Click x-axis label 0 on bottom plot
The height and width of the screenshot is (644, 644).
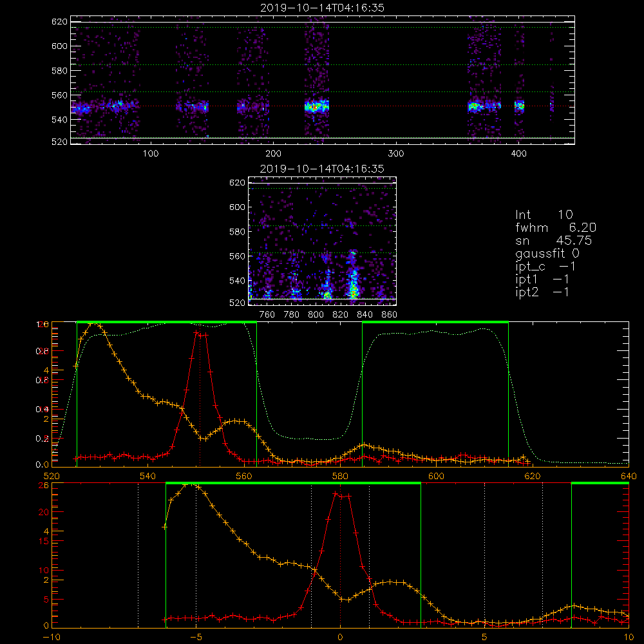pos(340,638)
